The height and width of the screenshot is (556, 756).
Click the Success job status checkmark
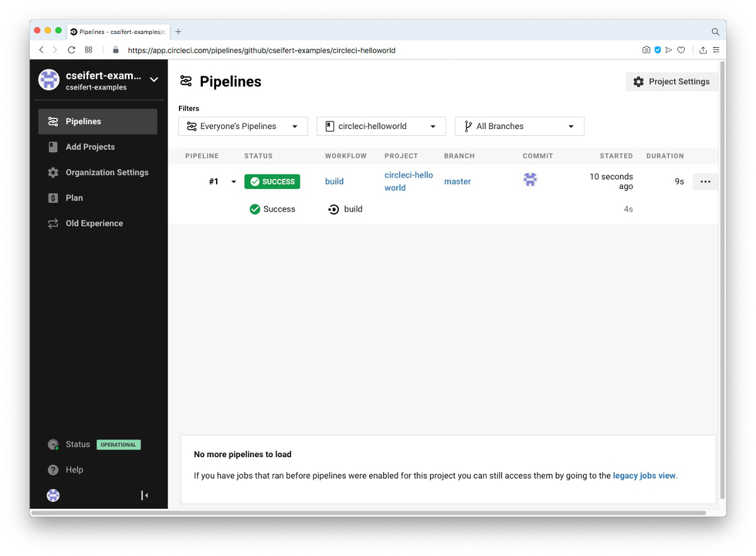click(255, 209)
